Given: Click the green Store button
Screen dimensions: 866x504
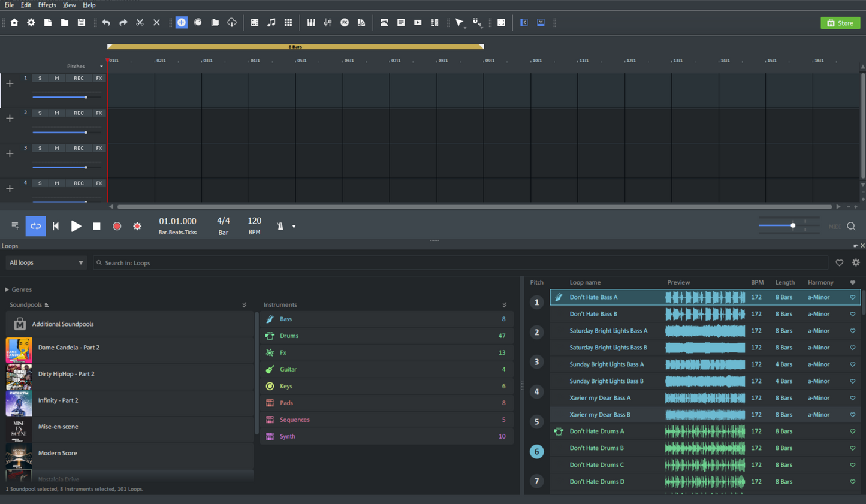Looking at the screenshot, I should [840, 22].
